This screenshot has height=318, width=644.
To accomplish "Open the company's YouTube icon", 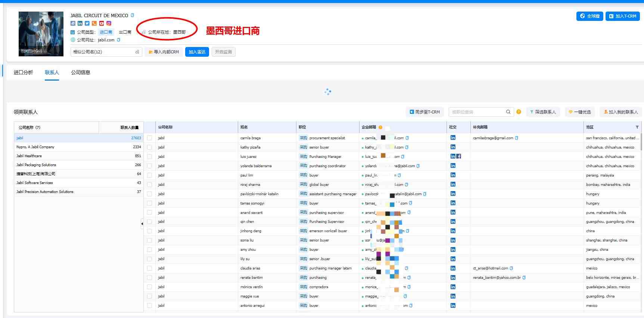I will 102,23.
